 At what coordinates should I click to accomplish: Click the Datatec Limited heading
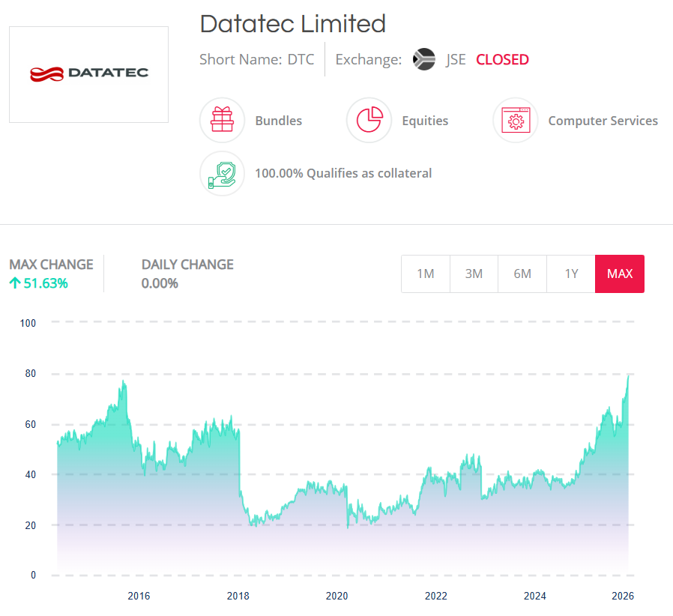(292, 24)
